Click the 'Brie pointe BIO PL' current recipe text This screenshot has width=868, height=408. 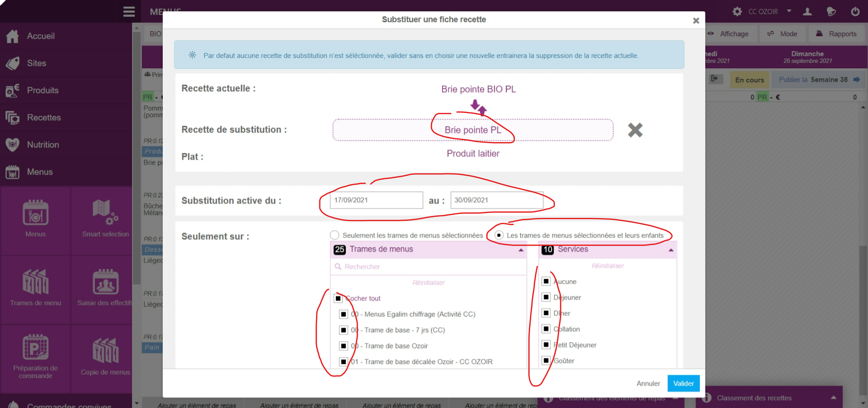(479, 89)
